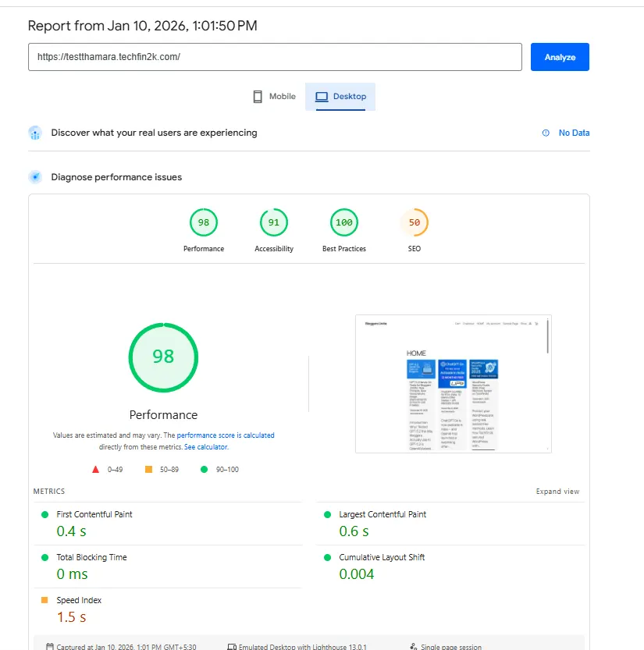Click the green dot beside Cumulative Layout Shift

point(327,558)
